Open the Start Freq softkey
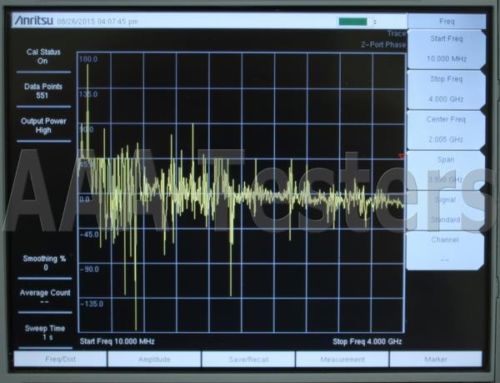Screen dimensions: 500x383 point(446,49)
